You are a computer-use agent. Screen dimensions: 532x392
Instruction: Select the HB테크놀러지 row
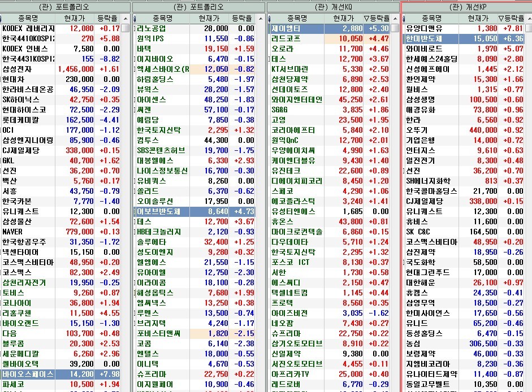click(x=196, y=232)
